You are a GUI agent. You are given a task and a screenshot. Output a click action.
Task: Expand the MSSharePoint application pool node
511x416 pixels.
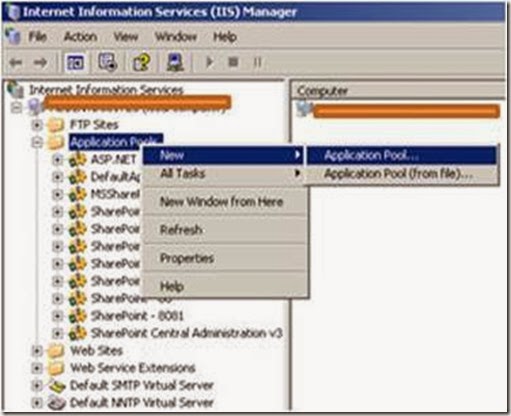tap(57, 194)
